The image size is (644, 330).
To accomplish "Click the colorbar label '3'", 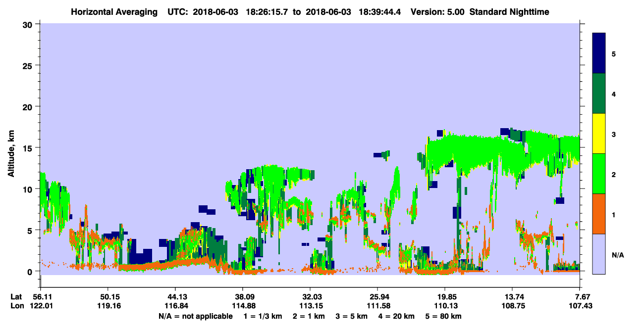I will 614,134.
